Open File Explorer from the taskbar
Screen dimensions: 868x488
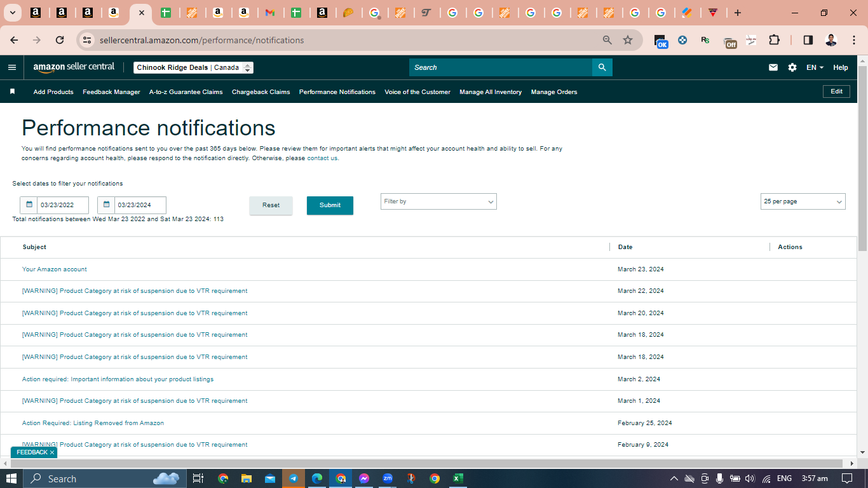pos(246,478)
